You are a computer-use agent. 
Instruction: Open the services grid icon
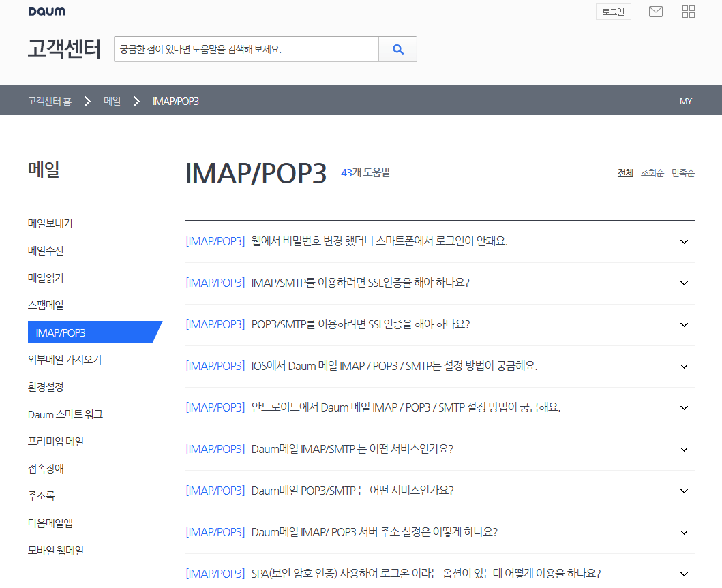[x=689, y=12]
